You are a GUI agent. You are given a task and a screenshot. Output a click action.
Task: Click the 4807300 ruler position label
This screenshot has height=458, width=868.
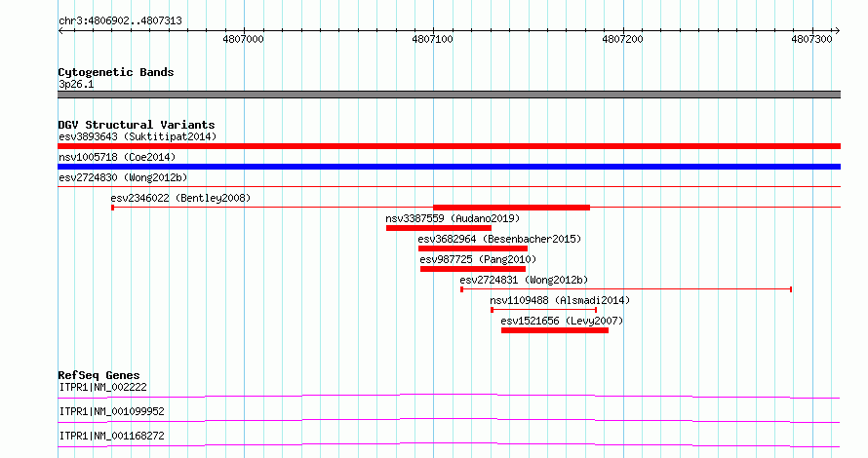811,39
